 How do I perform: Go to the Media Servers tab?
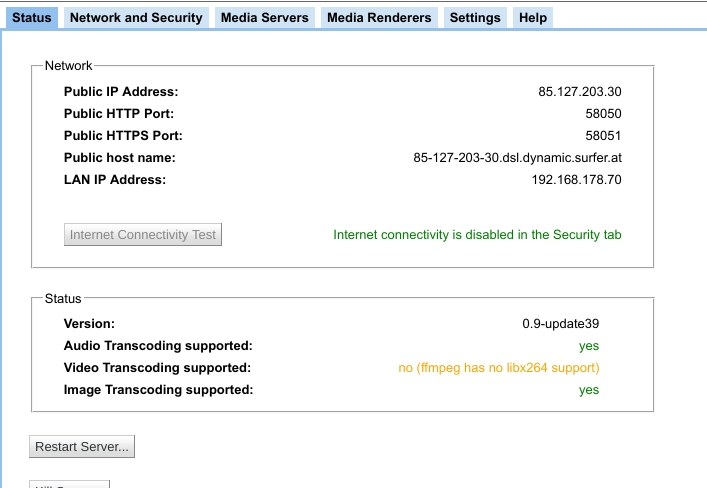click(264, 18)
